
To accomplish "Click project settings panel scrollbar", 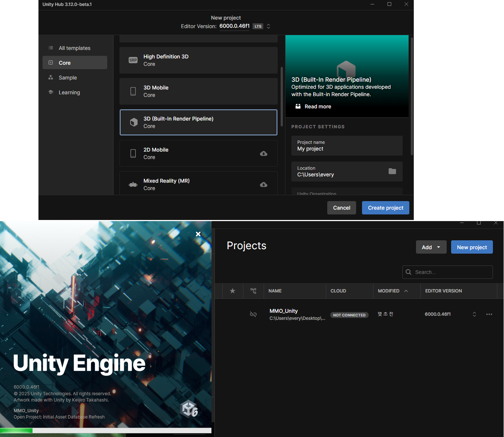I will 412,96.
